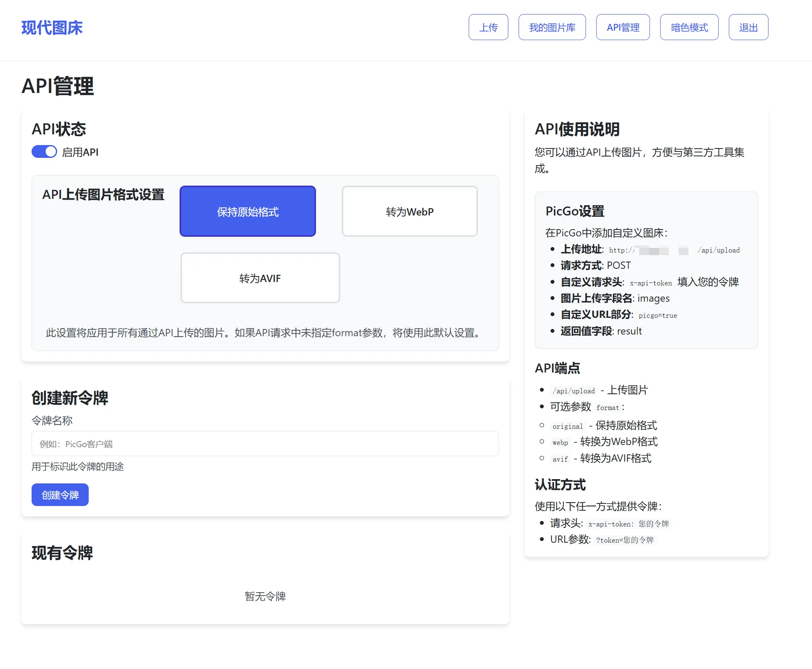
Task: Click the 现代图床 site logo
Action: click(x=52, y=28)
